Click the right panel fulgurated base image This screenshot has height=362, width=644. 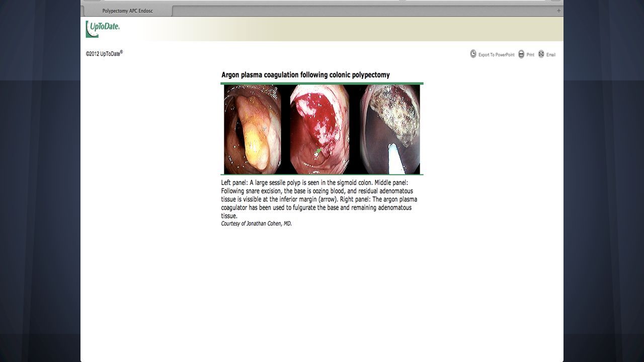tap(390, 129)
